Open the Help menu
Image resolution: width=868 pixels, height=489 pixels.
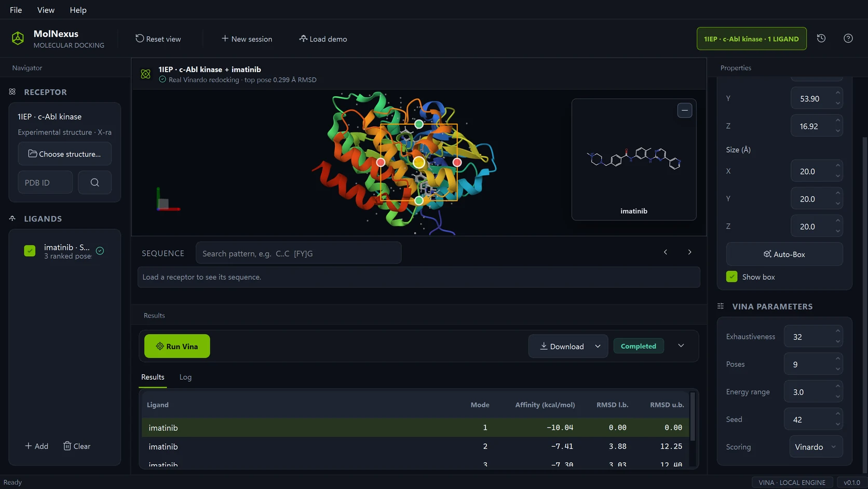(78, 10)
